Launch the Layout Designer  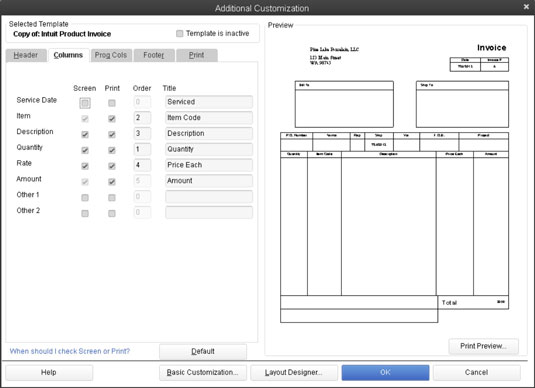click(x=294, y=372)
